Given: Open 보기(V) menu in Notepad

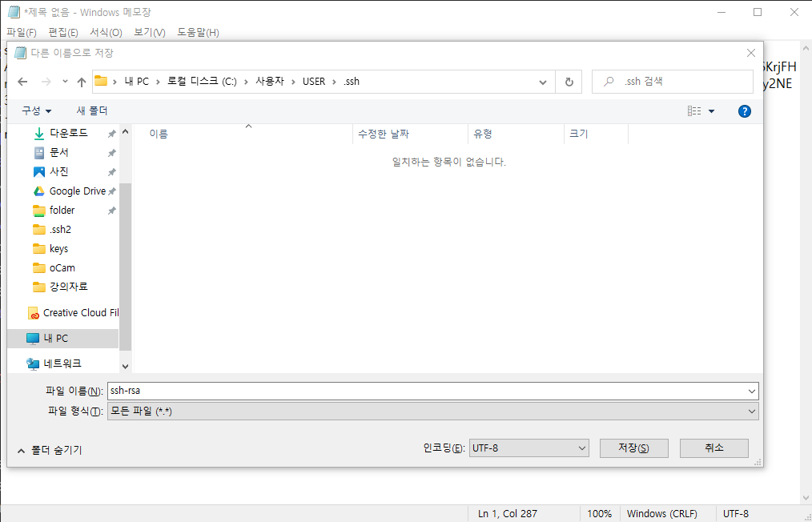Looking at the screenshot, I should (149, 33).
